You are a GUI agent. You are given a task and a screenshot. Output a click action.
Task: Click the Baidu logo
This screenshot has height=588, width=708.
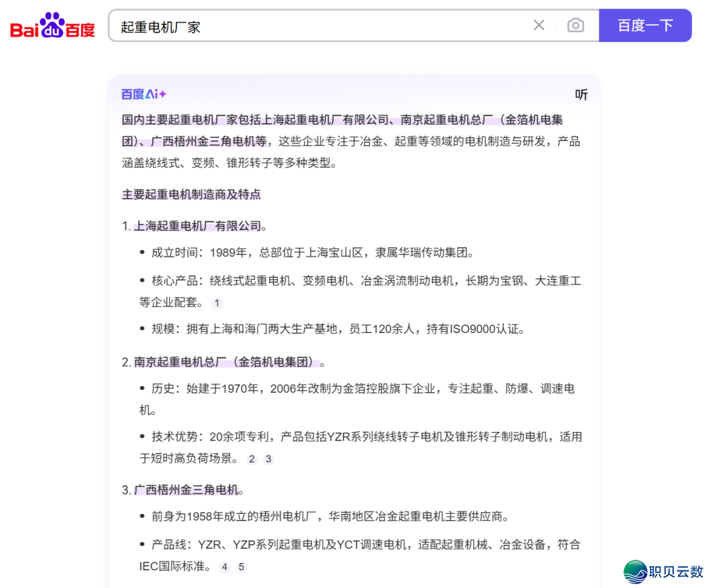point(52,26)
